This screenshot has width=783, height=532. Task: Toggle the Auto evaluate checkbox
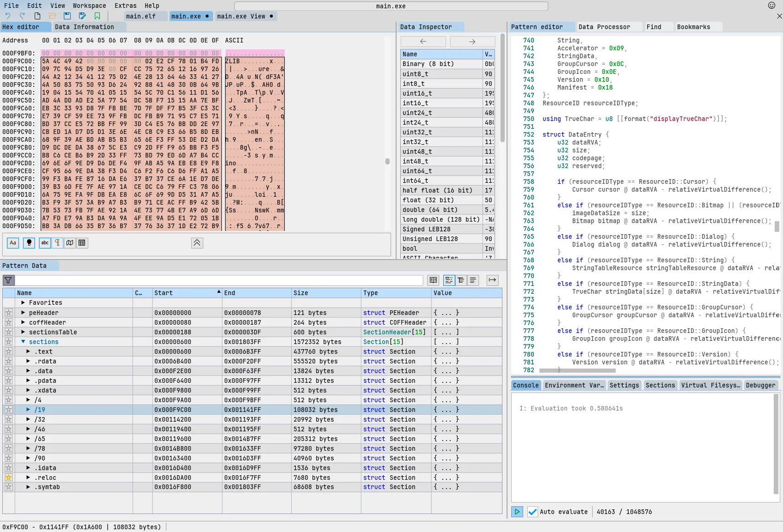tap(532, 512)
